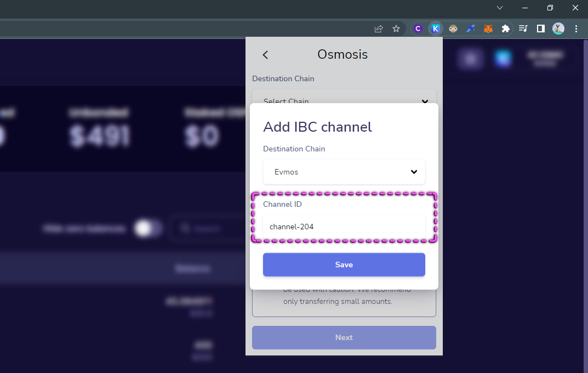Screen dimensions: 588x373
Task: Open the purple C extension icon
Action: (418, 29)
